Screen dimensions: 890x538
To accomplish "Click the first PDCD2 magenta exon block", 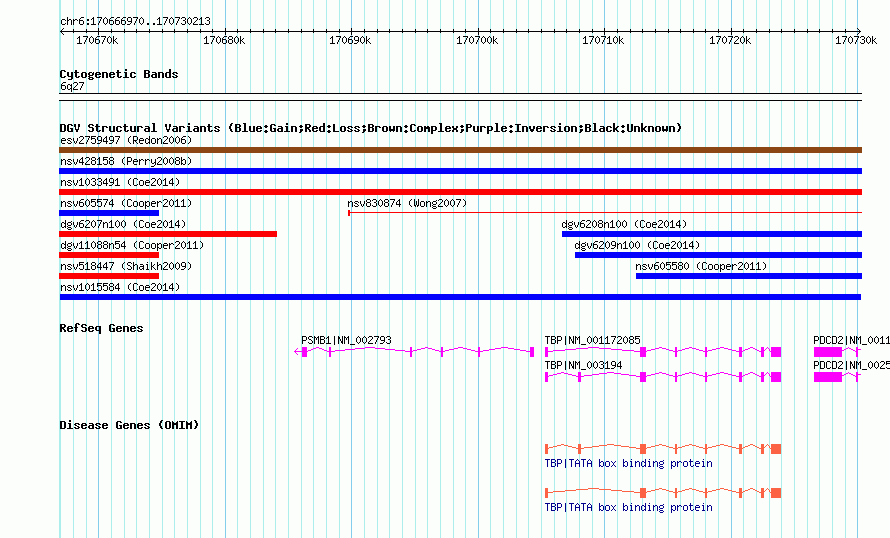I will [x=828, y=352].
